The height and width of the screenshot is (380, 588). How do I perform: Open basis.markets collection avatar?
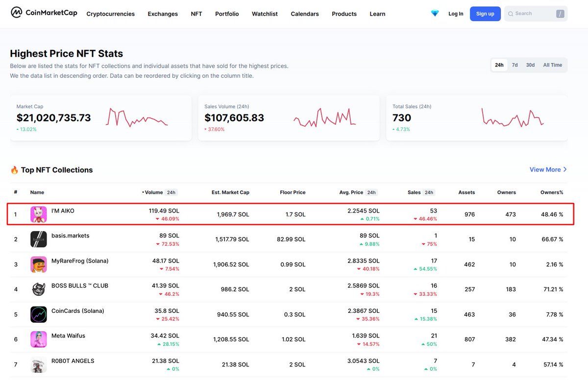(39, 239)
